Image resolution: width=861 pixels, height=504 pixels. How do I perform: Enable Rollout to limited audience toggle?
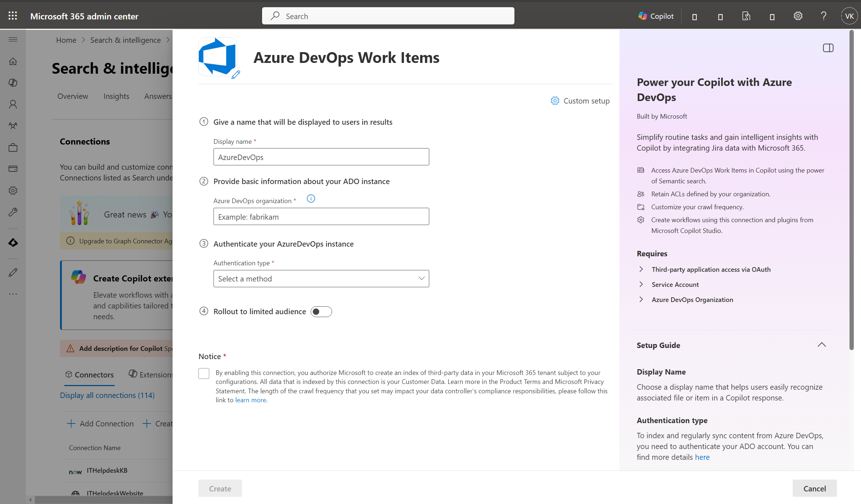click(321, 312)
